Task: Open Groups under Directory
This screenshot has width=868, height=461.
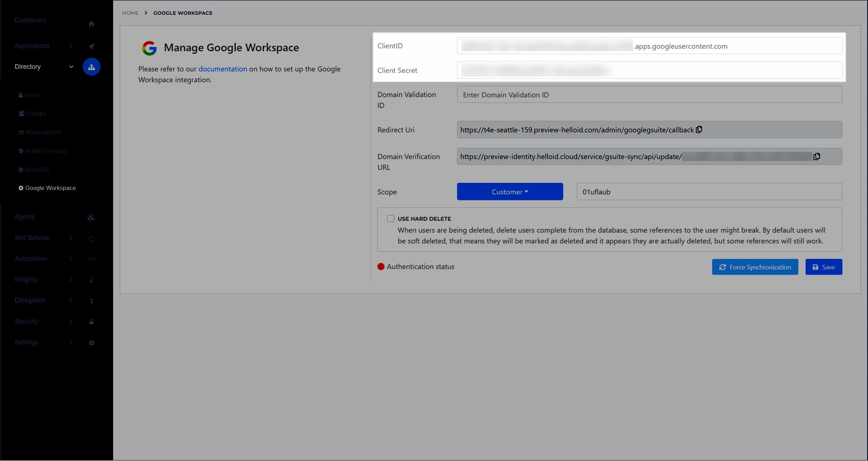Action: pyautogui.click(x=32, y=114)
